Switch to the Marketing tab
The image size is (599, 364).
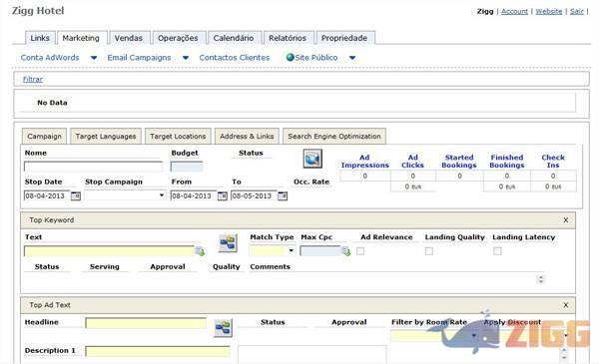[x=81, y=38]
